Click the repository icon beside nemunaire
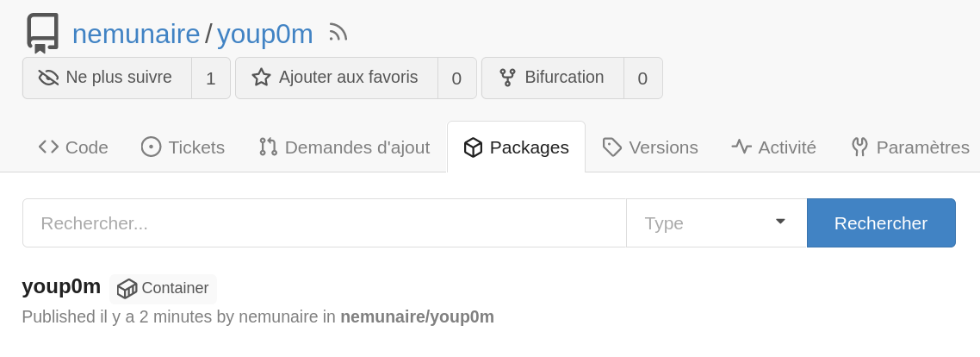This screenshot has width=980, height=357. (41, 34)
